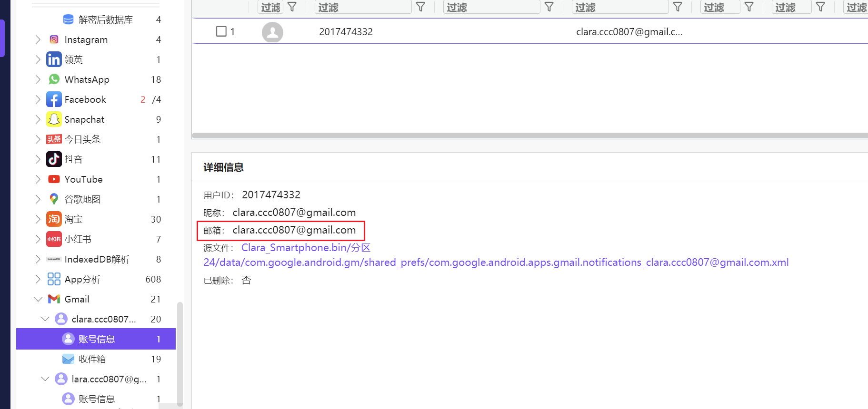Image resolution: width=868 pixels, height=409 pixels.
Task: Click filter funnel icon of first column
Action: coord(292,7)
